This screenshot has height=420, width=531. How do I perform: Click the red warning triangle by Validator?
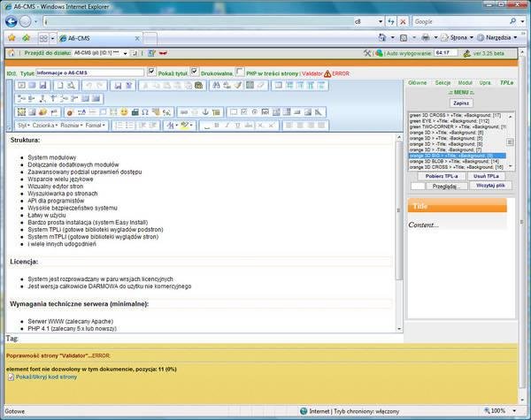(x=327, y=73)
